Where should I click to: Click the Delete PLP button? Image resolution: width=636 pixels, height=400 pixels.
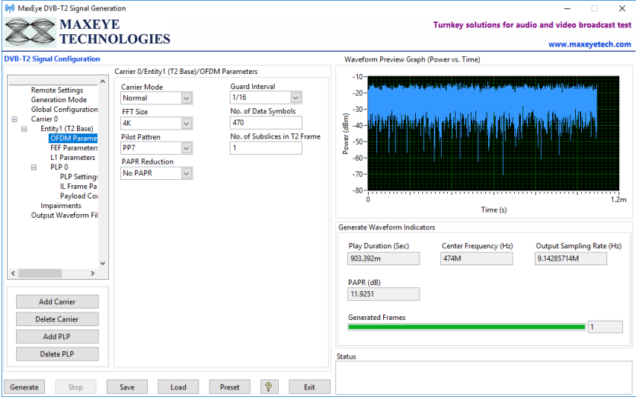coord(57,354)
